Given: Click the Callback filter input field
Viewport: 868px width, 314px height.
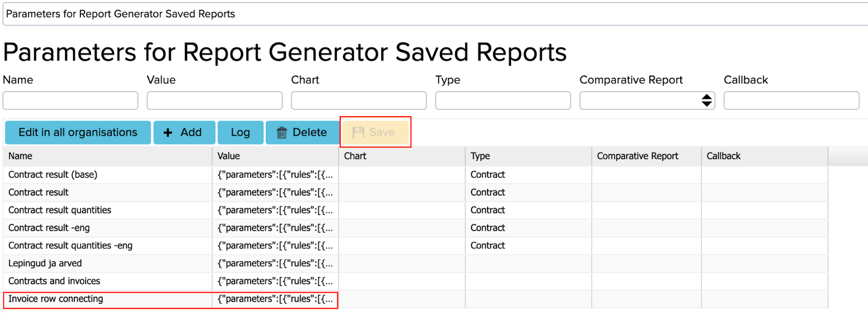Looking at the screenshot, I should 791,101.
